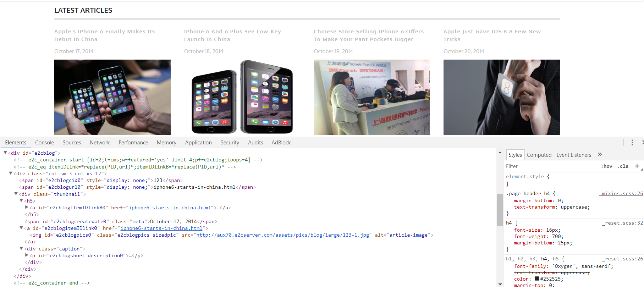Switch to the Computed sub-tab
This screenshot has width=644, height=287.
[x=539, y=155]
